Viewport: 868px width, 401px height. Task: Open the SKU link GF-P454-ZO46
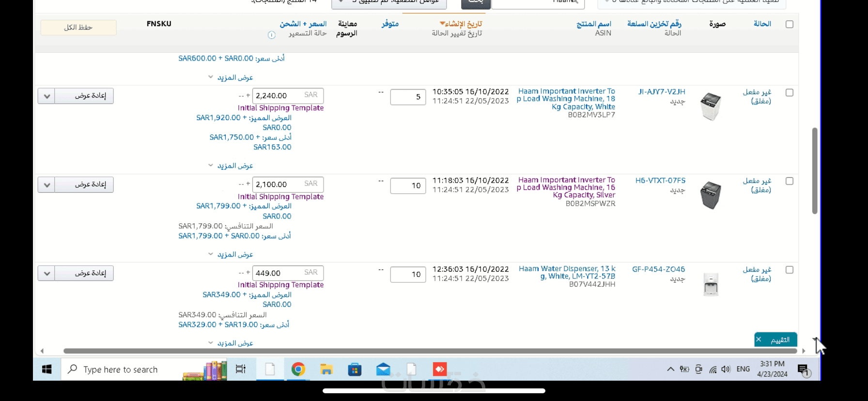(659, 269)
